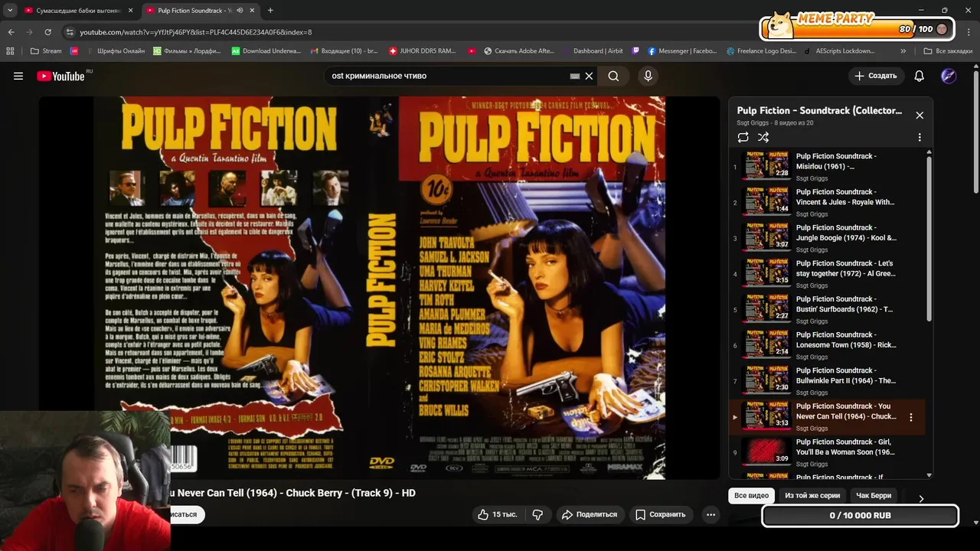Viewport: 980px width, 551px height.
Task: Open 'Messenger | Facebo...' bookmark
Action: tap(682, 51)
